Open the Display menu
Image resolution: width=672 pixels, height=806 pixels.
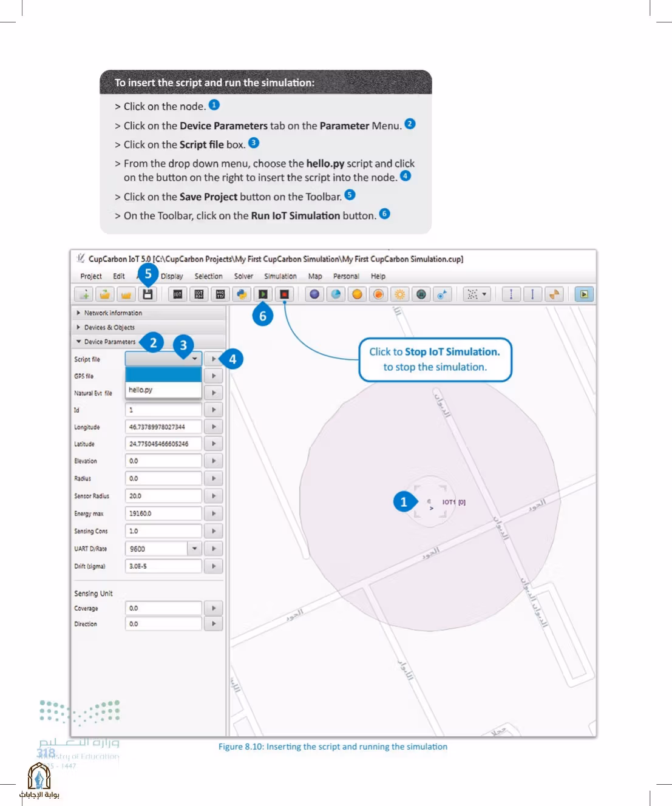click(172, 276)
